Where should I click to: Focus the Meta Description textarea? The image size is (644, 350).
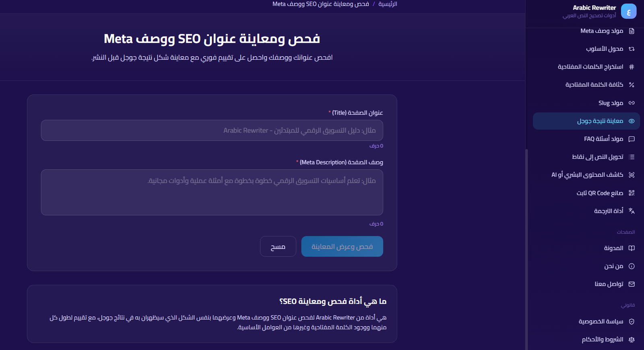coord(212,192)
